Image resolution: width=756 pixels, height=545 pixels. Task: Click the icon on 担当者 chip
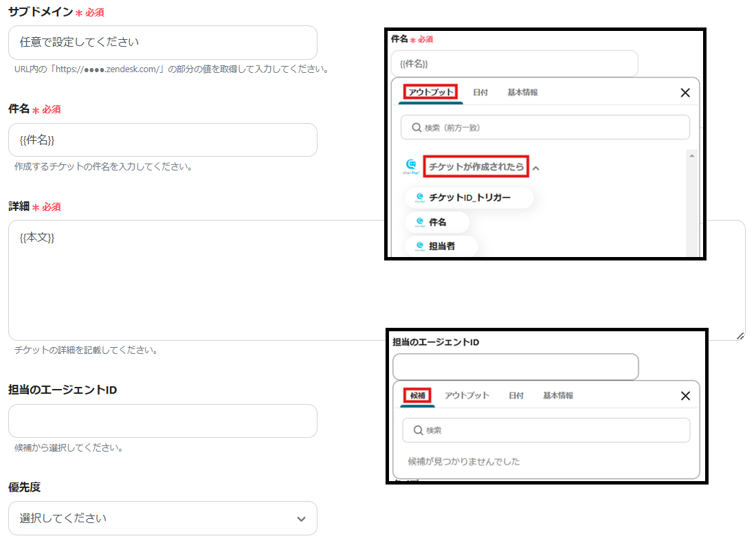click(x=420, y=246)
